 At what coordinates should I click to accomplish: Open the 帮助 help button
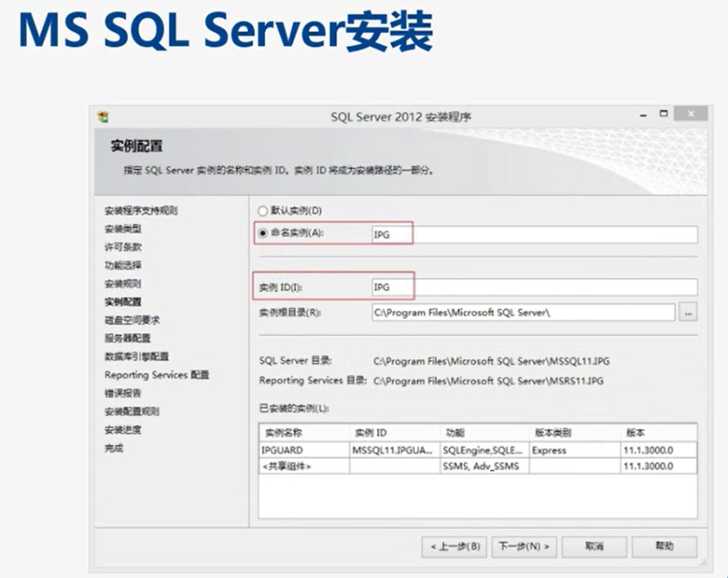pos(664,547)
